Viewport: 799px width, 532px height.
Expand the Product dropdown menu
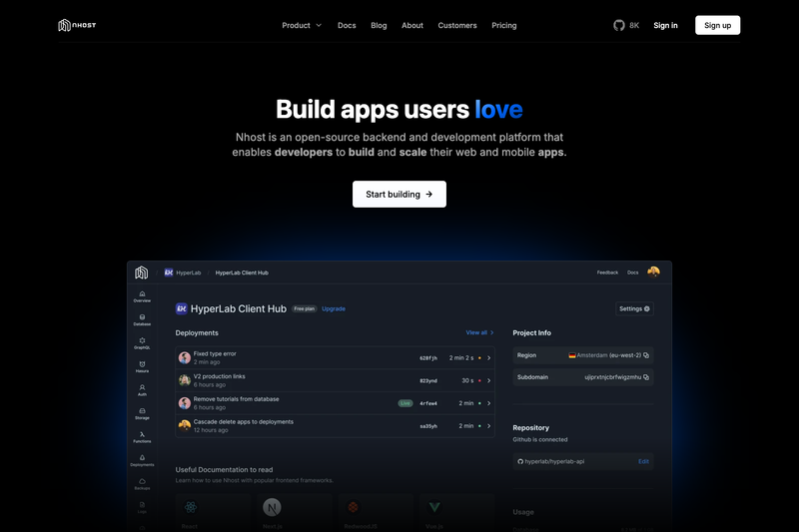[302, 26]
